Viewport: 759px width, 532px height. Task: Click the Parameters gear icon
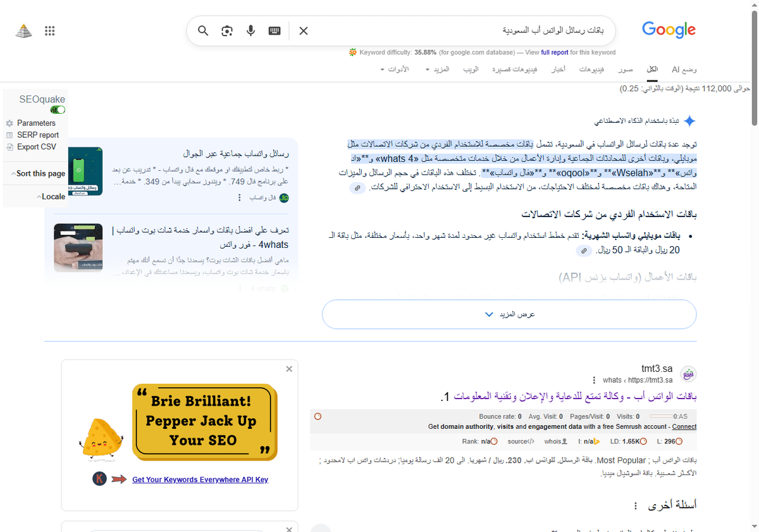tap(9, 123)
